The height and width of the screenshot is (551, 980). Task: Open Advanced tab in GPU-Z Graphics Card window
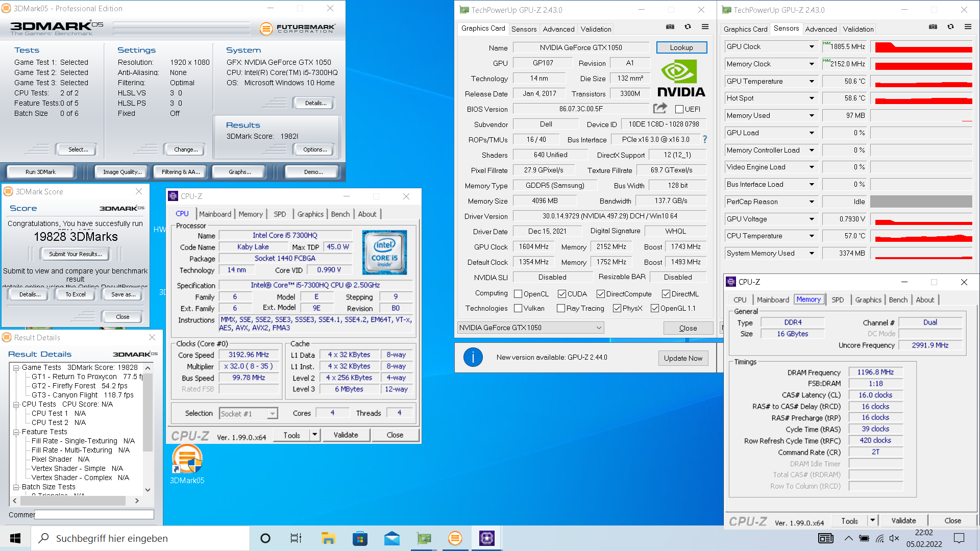(558, 29)
